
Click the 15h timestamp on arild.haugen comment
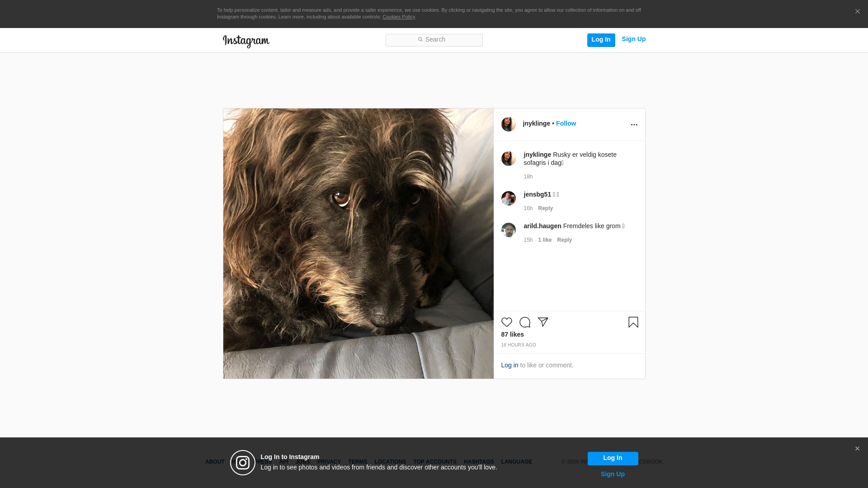tap(528, 240)
